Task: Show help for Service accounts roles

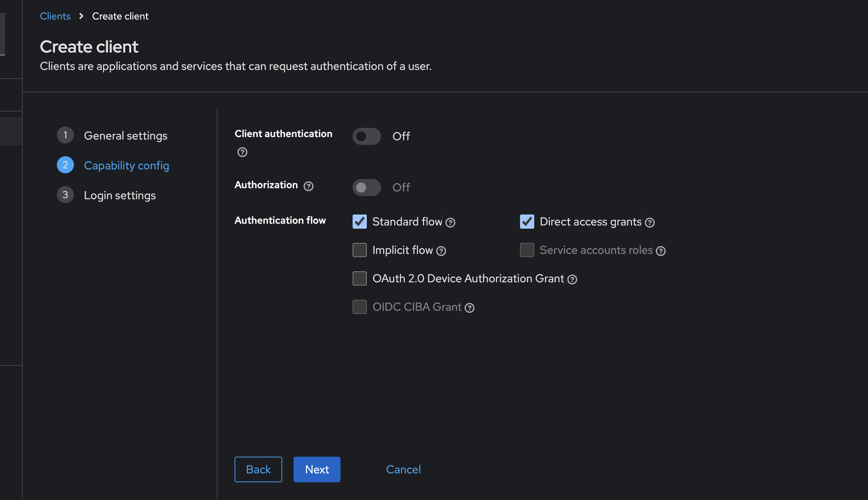Action: click(x=661, y=251)
